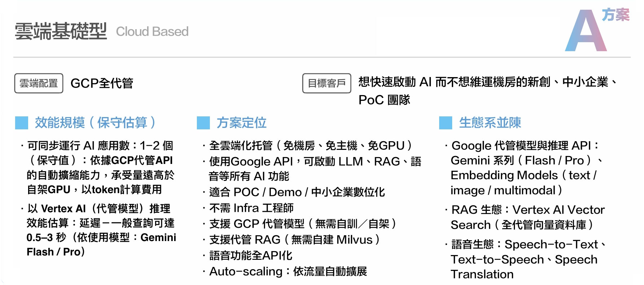Select the 生態系並陳 section heading

point(490,123)
